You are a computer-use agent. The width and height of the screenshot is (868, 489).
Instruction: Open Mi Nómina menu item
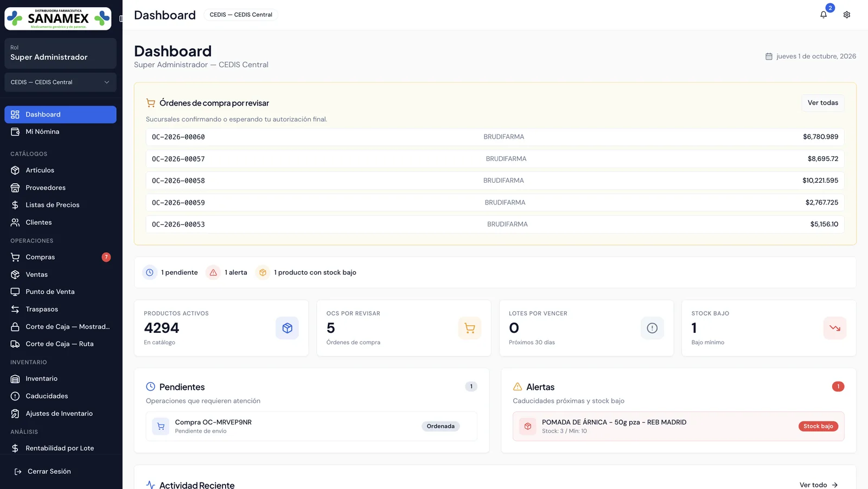tap(60, 132)
